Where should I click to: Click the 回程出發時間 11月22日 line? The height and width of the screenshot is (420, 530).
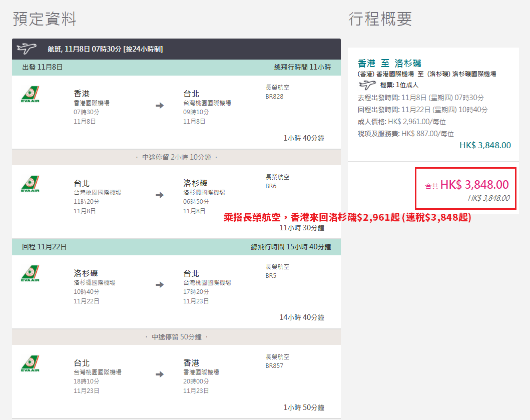422,110
